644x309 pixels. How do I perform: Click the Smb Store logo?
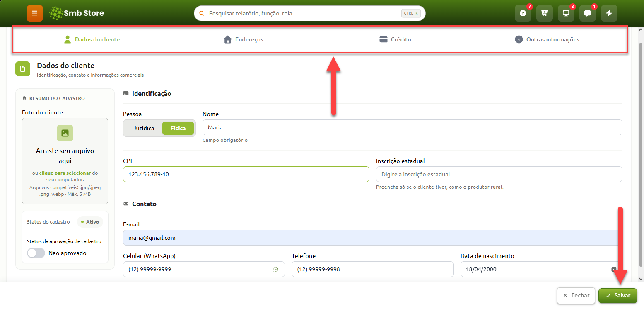[x=76, y=13]
